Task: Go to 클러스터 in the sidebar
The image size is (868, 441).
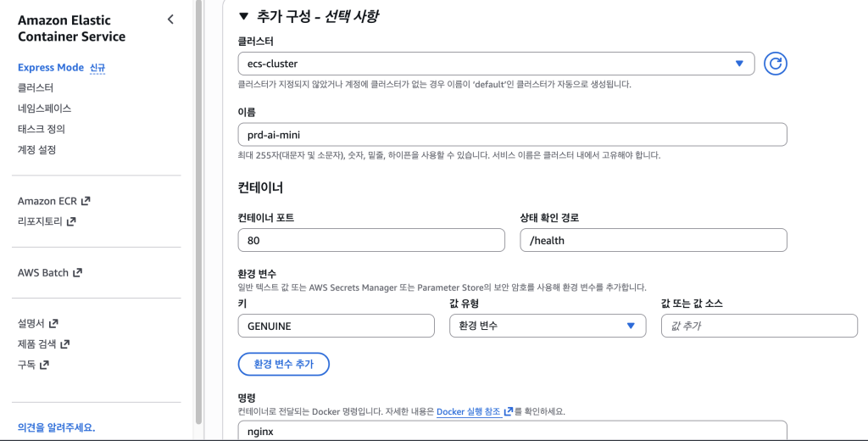Action: 36,88
